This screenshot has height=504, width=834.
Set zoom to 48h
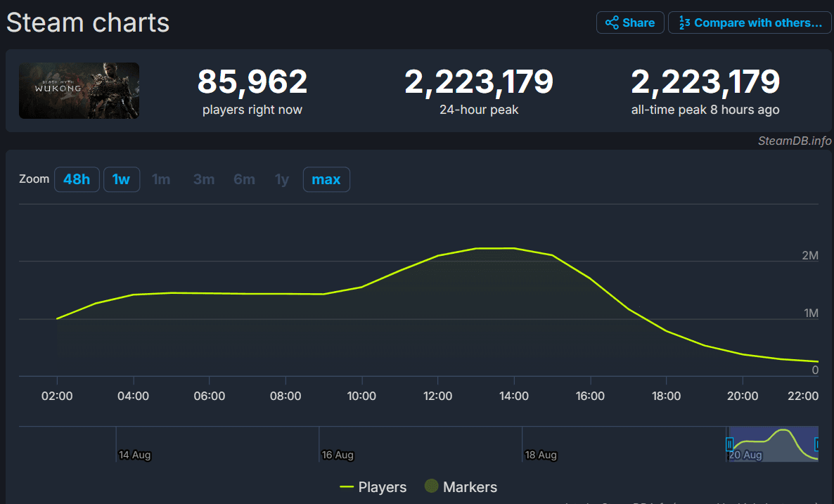click(77, 179)
